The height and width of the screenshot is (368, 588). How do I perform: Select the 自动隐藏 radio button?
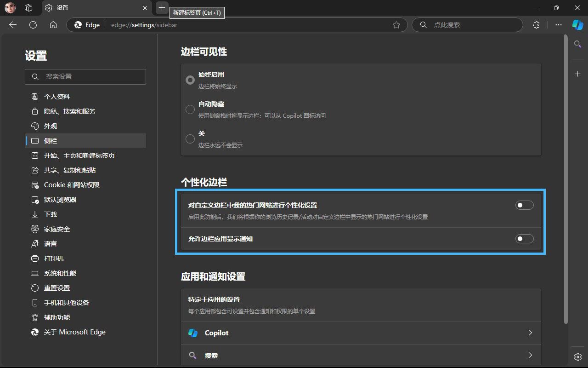pyautogui.click(x=190, y=109)
